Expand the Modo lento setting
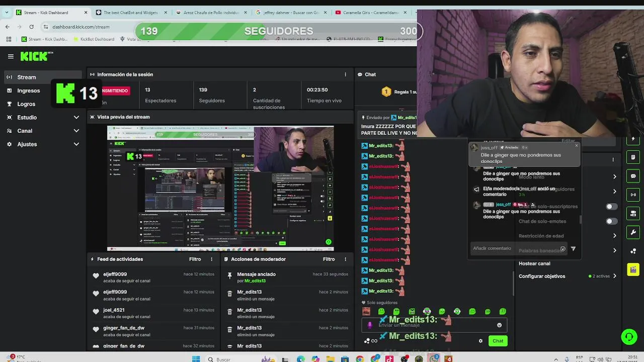This screenshot has width=644, height=362. (614, 176)
